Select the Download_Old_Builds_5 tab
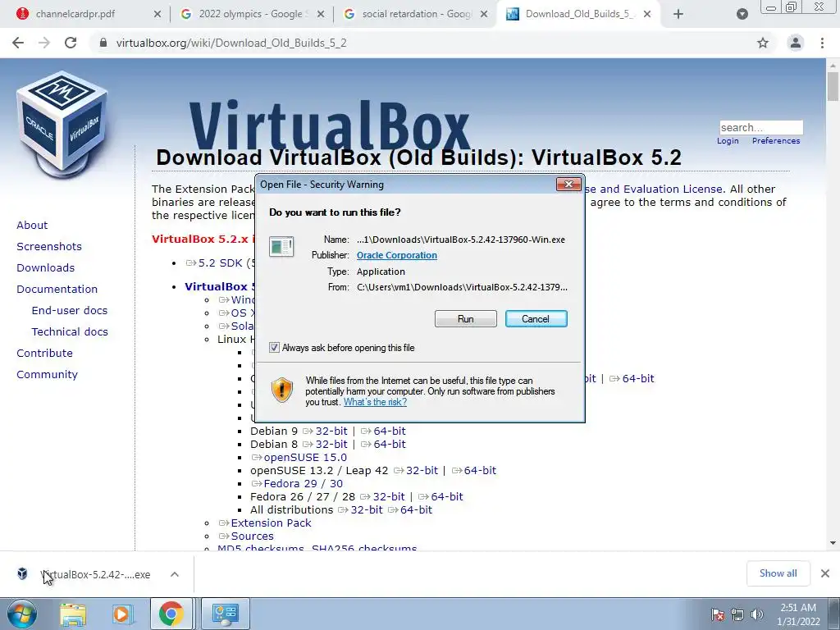The image size is (840, 630). click(577, 14)
